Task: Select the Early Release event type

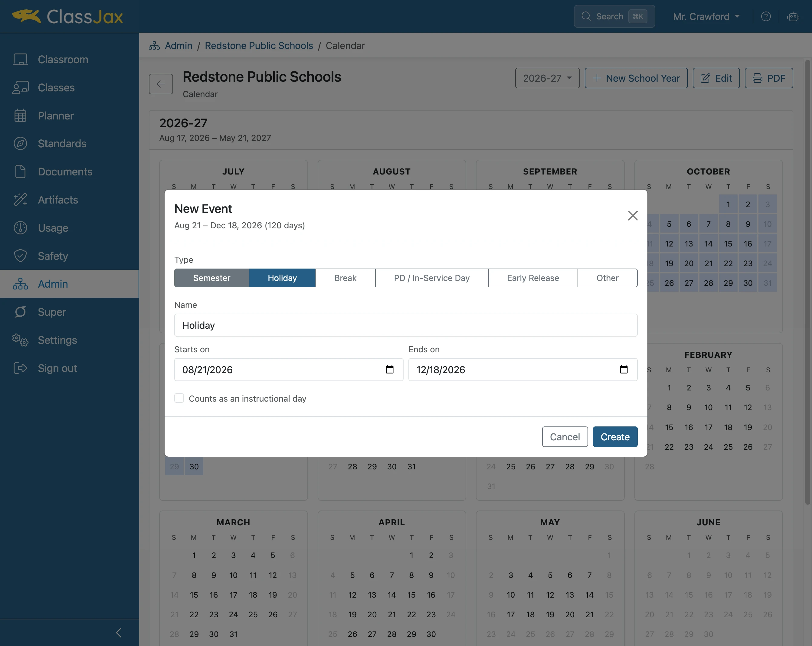Action: coord(533,278)
